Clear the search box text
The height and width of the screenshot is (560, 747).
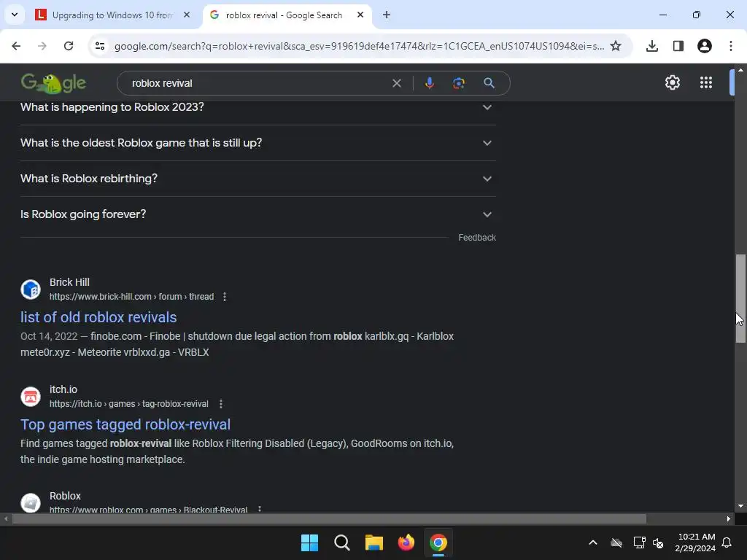(396, 83)
